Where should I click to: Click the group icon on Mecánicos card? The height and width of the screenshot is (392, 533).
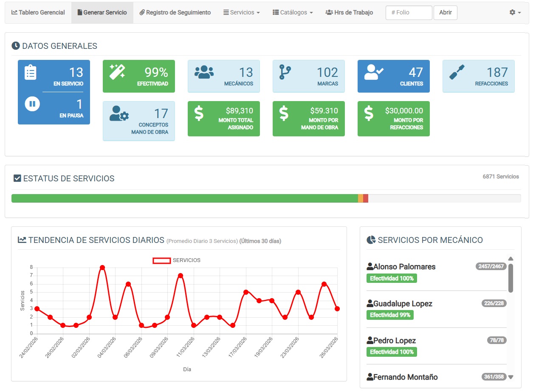tap(204, 72)
